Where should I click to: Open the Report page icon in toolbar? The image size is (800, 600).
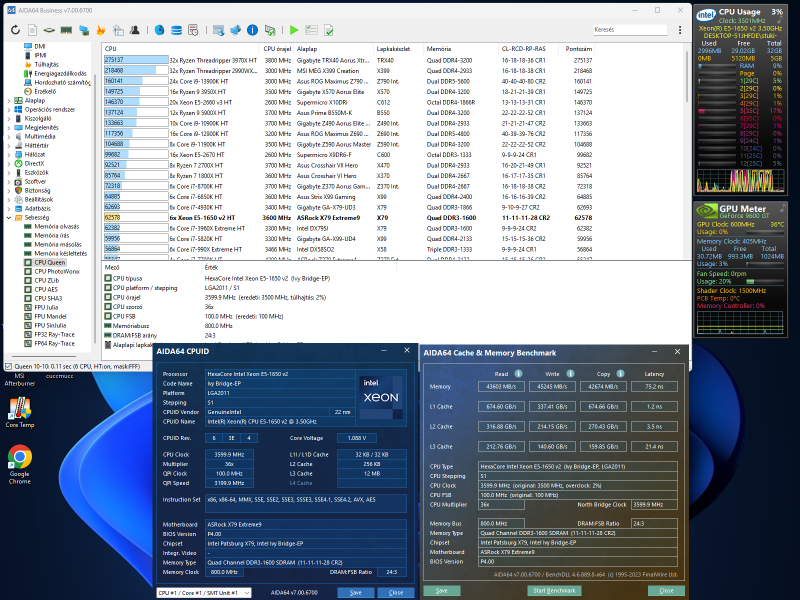(x=32, y=30)
